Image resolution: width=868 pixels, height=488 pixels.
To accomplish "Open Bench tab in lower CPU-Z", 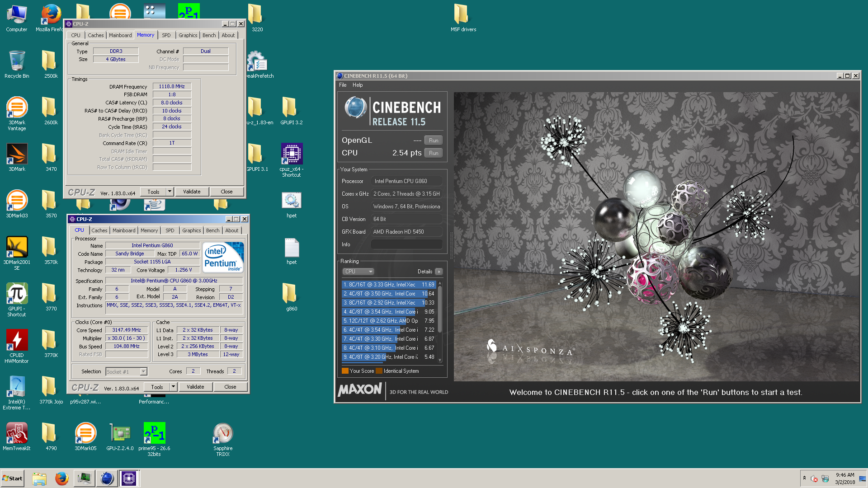I will click(212, 230).
